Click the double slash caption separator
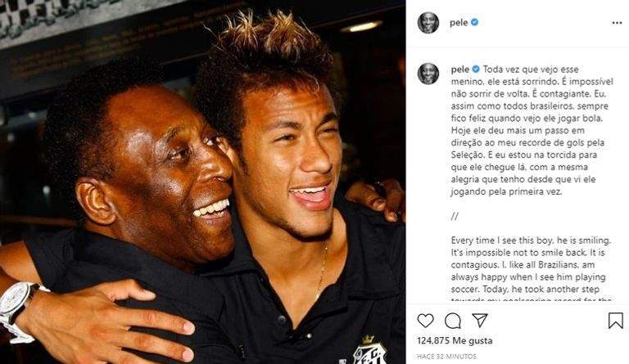Viewport: 629px width, 364px height. click(x=455, y=217)
